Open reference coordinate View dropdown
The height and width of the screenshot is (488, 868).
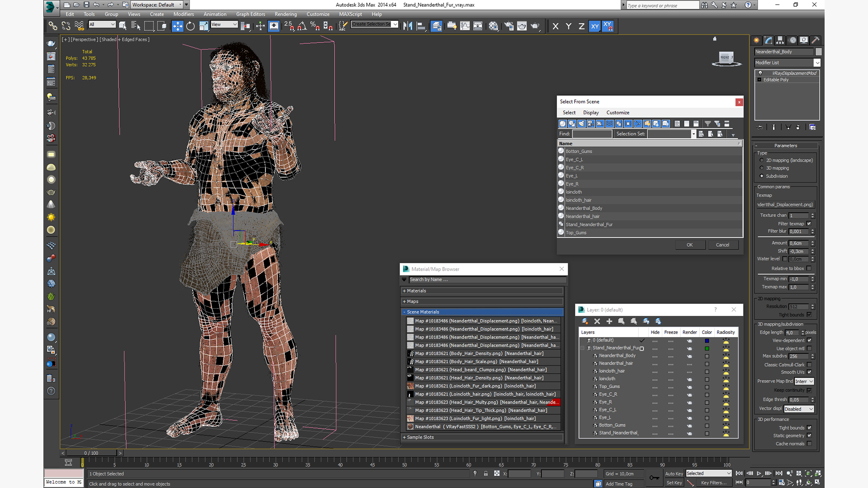click(x=224, y=24)
